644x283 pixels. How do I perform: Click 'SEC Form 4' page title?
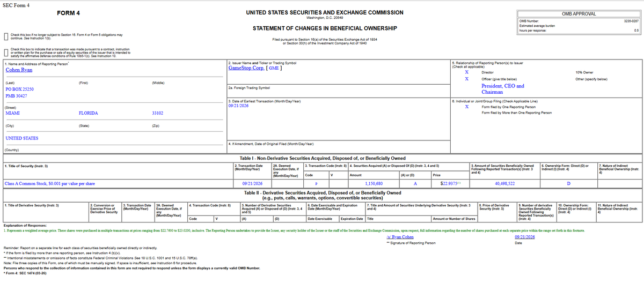(17, 4)
